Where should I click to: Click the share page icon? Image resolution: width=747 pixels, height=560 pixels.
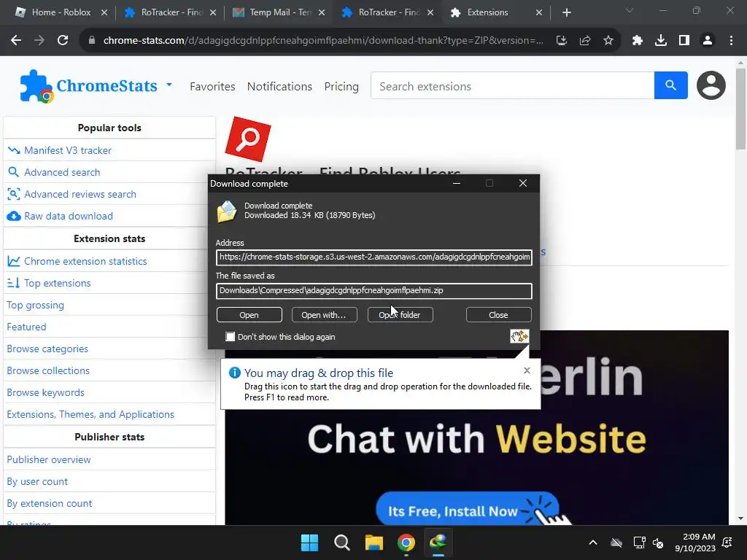coord(585,41)
